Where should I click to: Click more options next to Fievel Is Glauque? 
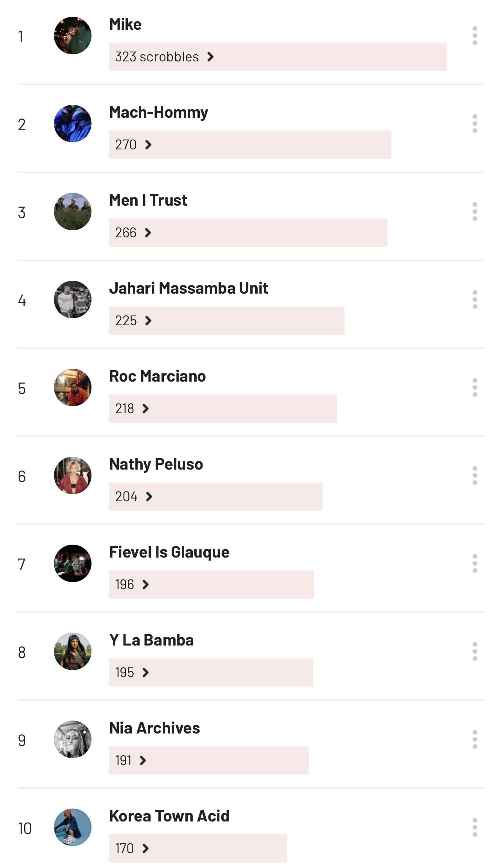[x=475, y=563]
